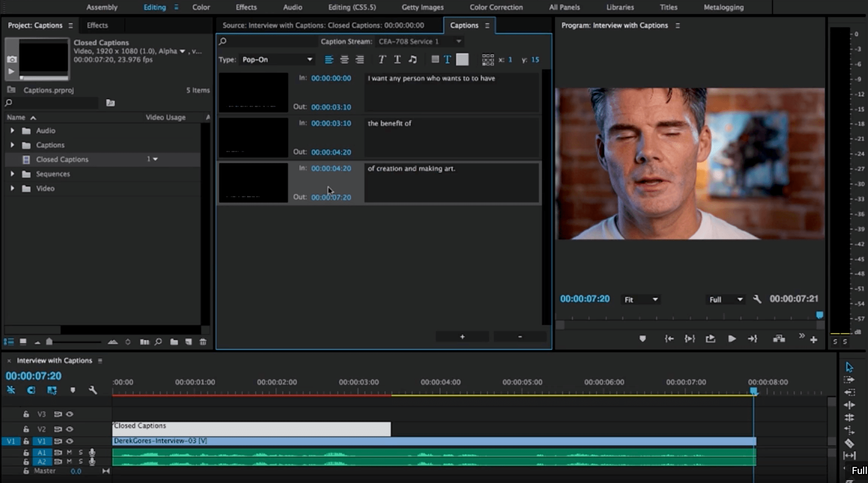
Task: Expand the Sequences bin in the Project panel
Action: [x=12, y=174]
